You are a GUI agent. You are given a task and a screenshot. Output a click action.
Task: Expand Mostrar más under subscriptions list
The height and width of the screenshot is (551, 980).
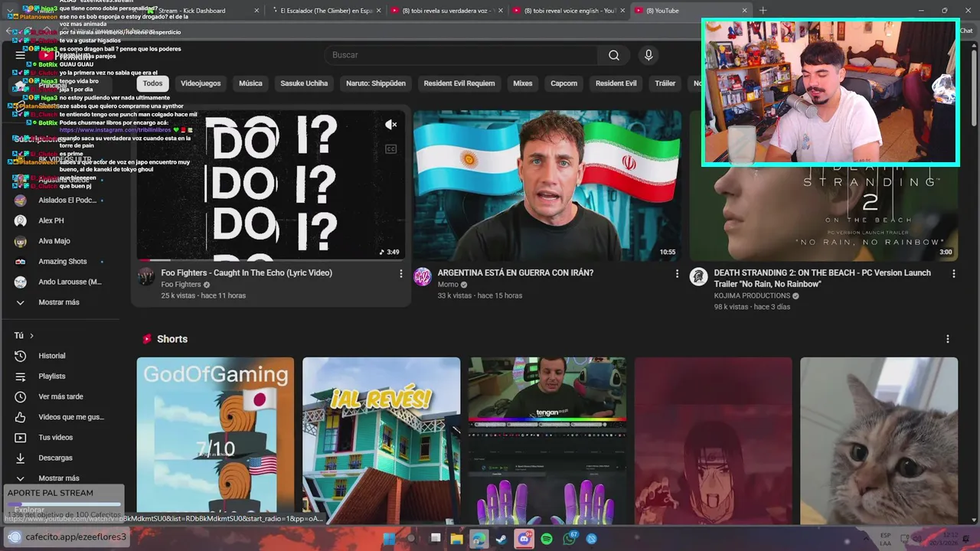click(x=59, y=302)
